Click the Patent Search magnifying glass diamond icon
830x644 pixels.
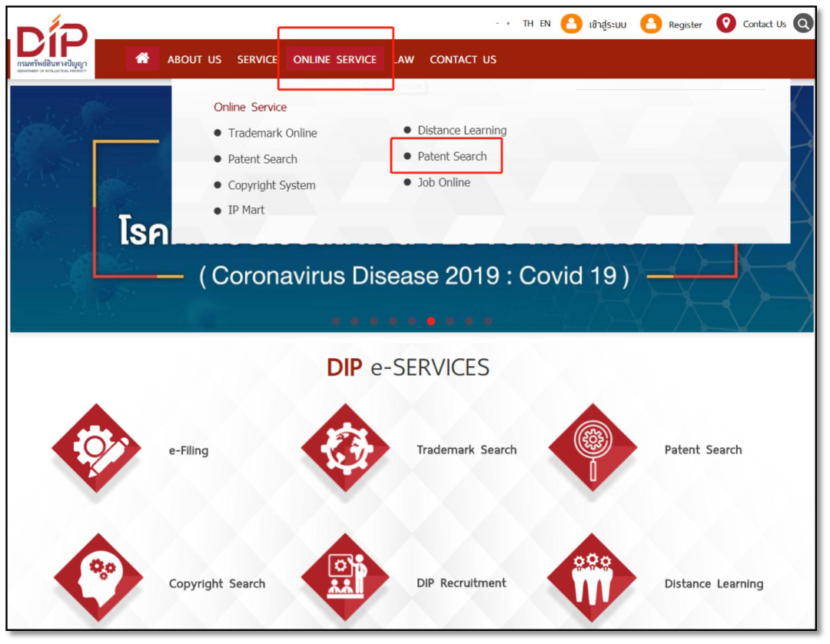click(x=593, y=449)
